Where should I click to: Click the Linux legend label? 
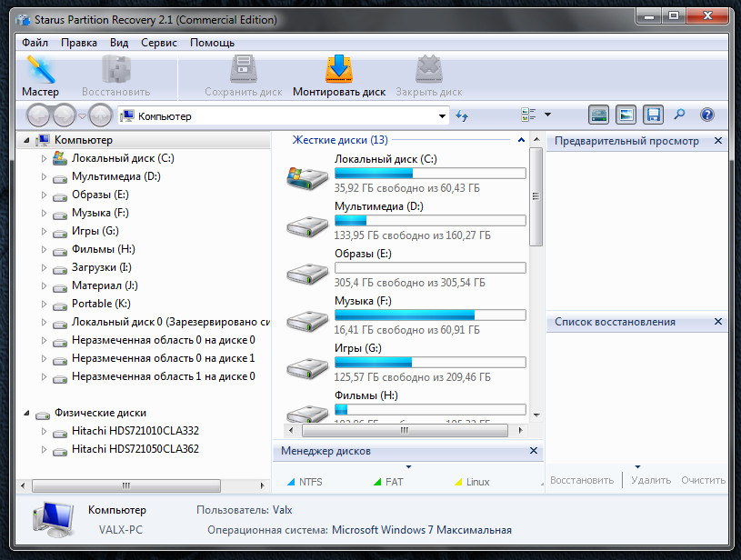click(477, 482)
